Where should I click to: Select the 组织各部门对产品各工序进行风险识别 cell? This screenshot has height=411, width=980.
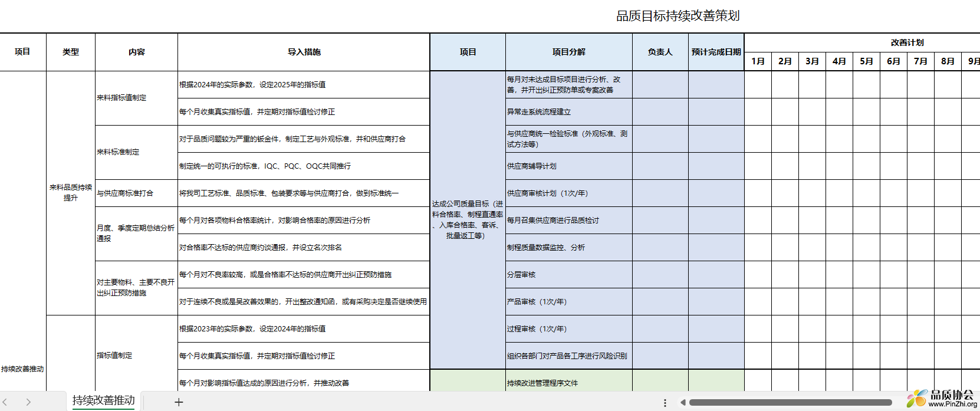[x=569, y=356]
